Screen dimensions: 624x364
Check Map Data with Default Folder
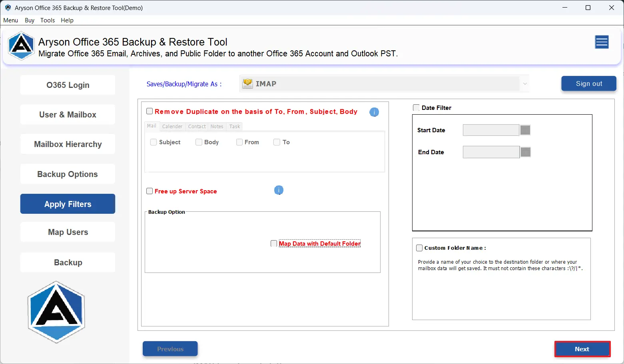(274, 243)
